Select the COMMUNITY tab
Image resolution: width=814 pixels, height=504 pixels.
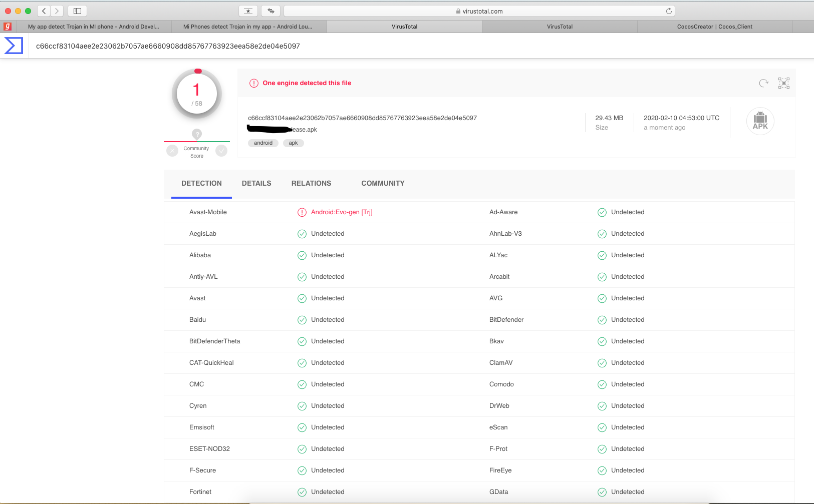coord(383,183)
